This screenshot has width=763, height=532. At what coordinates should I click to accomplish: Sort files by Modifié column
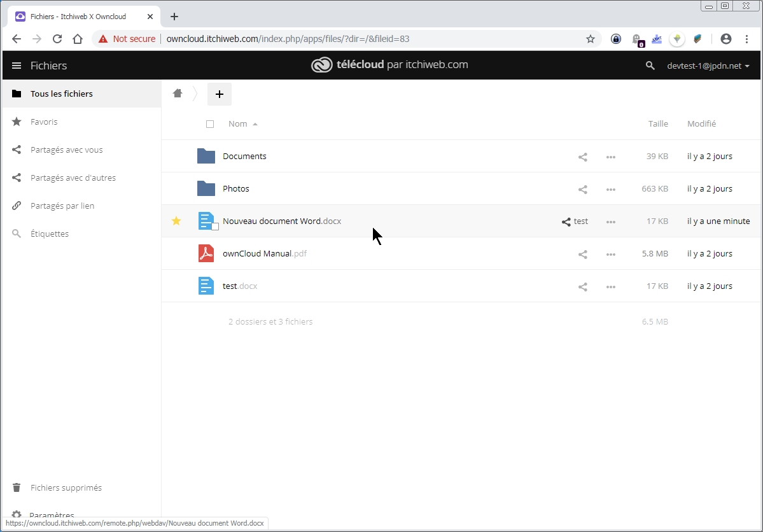(701, 123)
